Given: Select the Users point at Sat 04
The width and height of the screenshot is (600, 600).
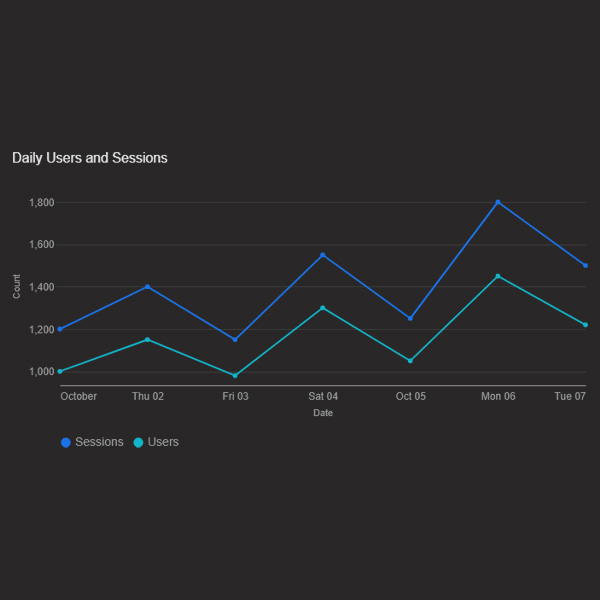Looking at the screenshot, I should [323, 308].
